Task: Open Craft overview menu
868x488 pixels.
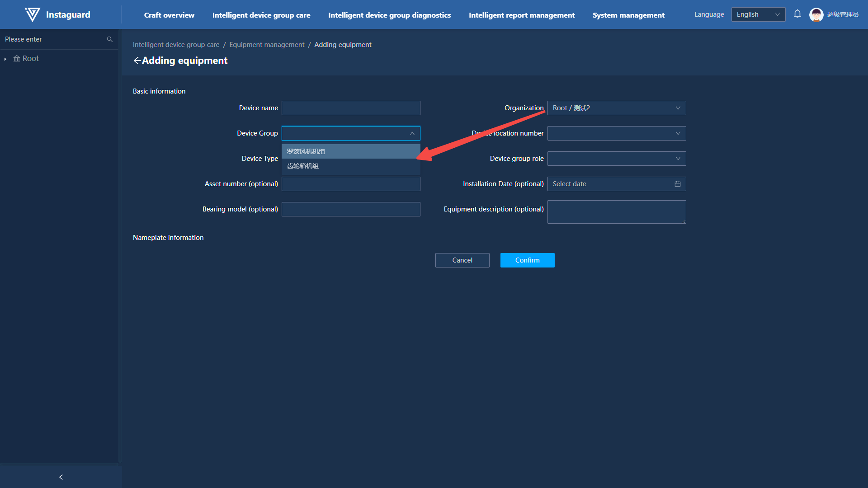Action: coord(169,15)
